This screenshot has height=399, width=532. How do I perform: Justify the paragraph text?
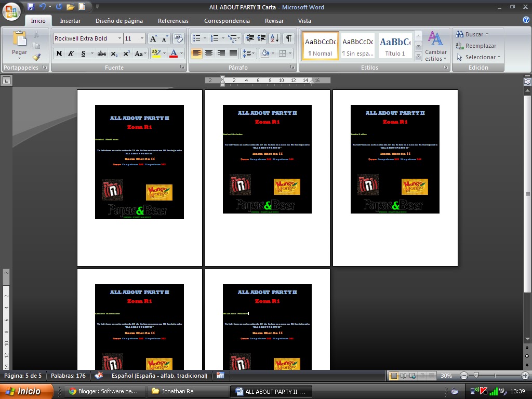(233, 54)
